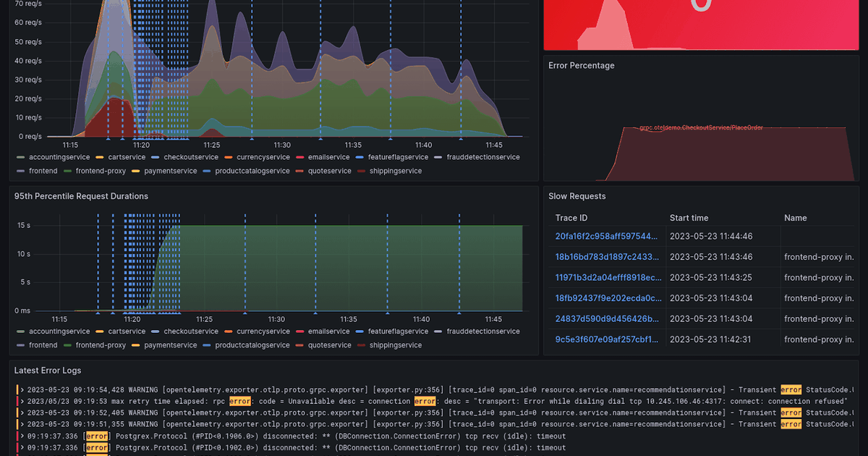Open color picker for shippingservice, durations legend
Viewport: 868px width, 456px height.
362,345
